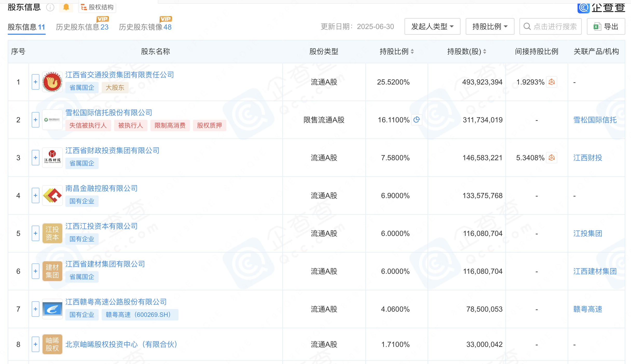This screenshot has width=631, height=364.
Task: Expand row 1 江西省交通投资集团 details
Action: (x=36, y=82)
